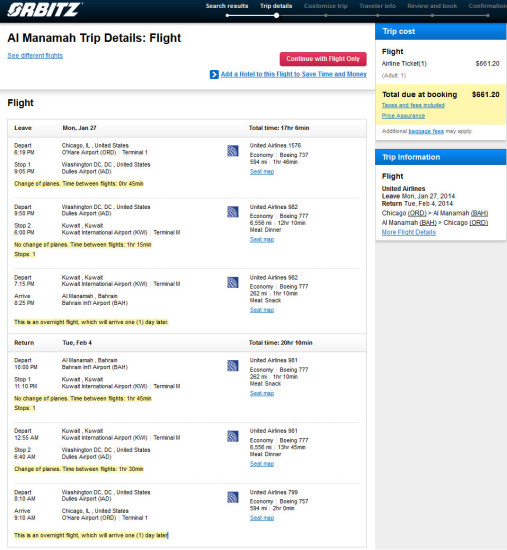Expand More Flight Details
507x550 pixels.
[408, 232]
